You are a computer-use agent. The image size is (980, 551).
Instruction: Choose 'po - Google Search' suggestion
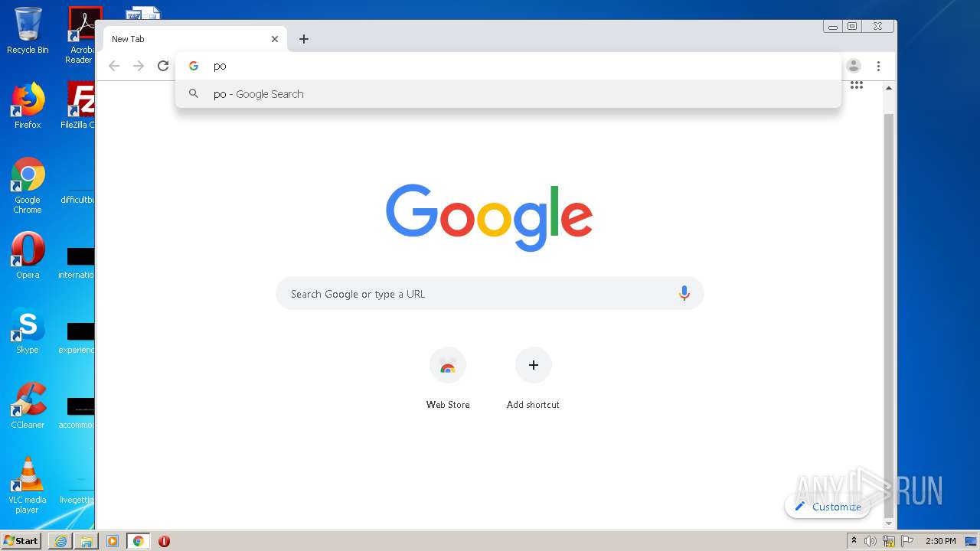tap(508, 94)
